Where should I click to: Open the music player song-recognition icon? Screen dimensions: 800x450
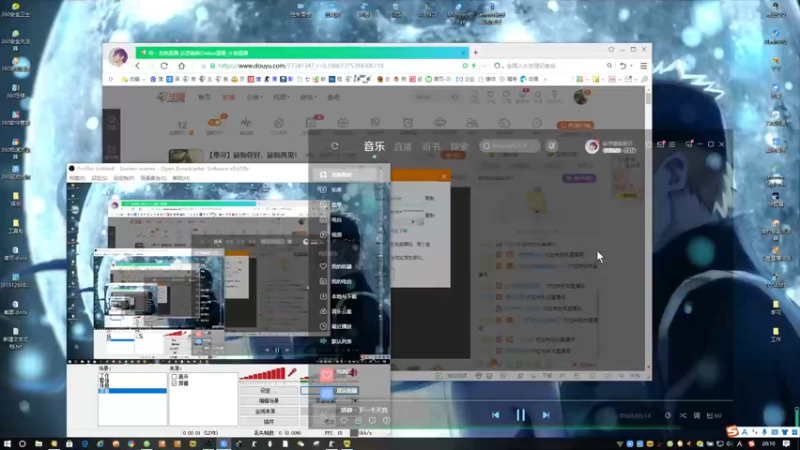(x=552, y=146)
